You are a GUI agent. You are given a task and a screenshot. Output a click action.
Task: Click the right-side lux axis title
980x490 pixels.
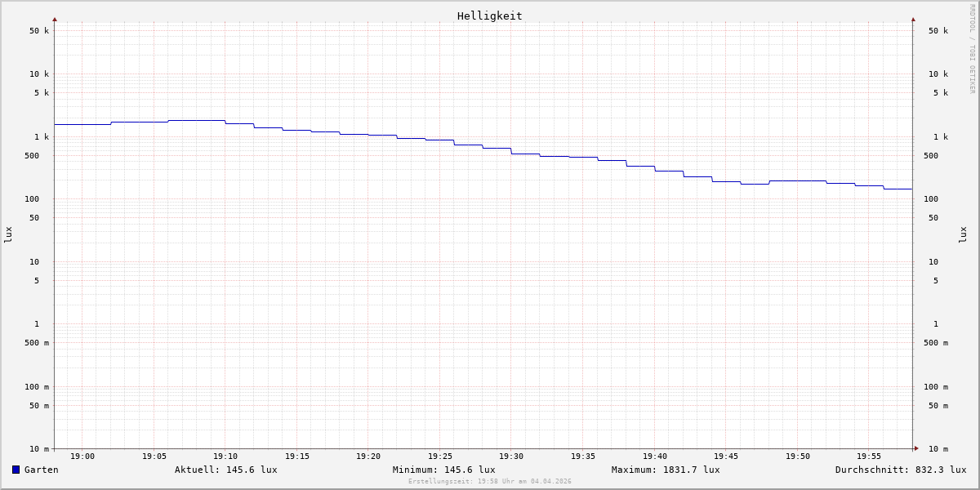(x=963, y=235)
